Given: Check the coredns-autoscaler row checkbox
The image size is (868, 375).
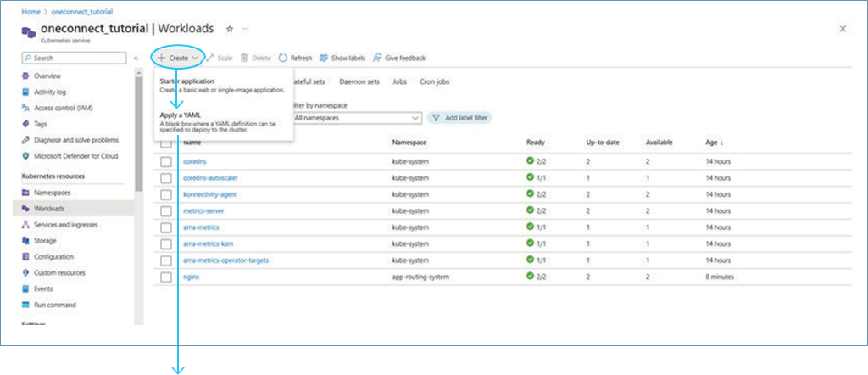Looking at the screenshot, I should click(166, 178).
